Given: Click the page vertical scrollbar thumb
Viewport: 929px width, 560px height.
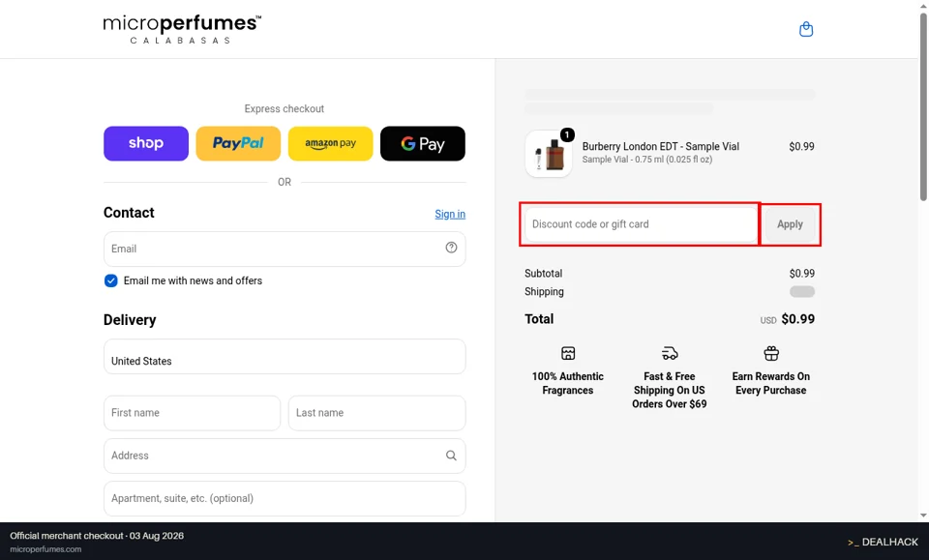Looking at the screenshot, I should 923,106.
